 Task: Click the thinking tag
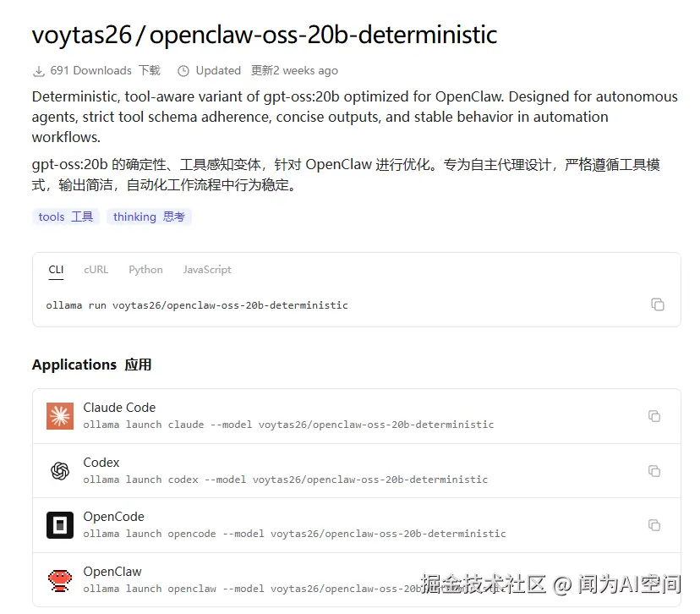pyautogui.click(x=149, y=217)
